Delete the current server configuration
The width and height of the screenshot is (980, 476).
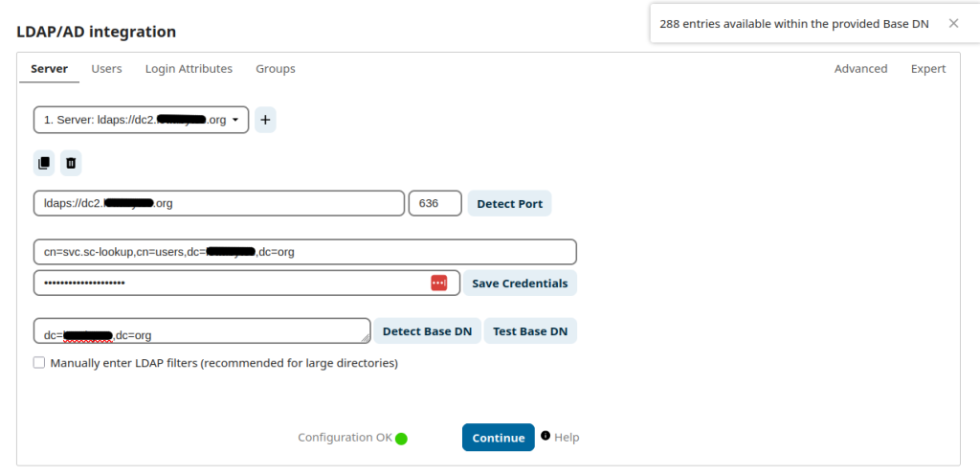[x=71, y=163]
